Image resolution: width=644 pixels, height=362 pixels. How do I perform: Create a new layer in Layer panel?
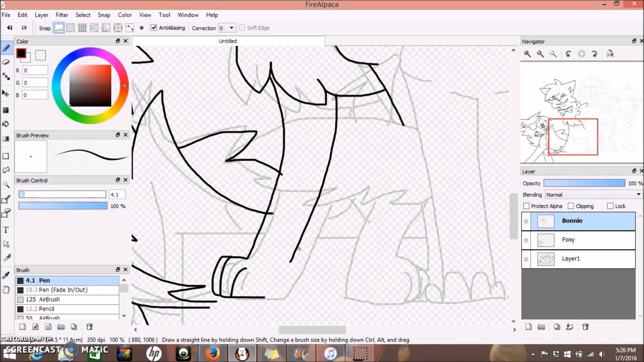click(x=528, y=327)
